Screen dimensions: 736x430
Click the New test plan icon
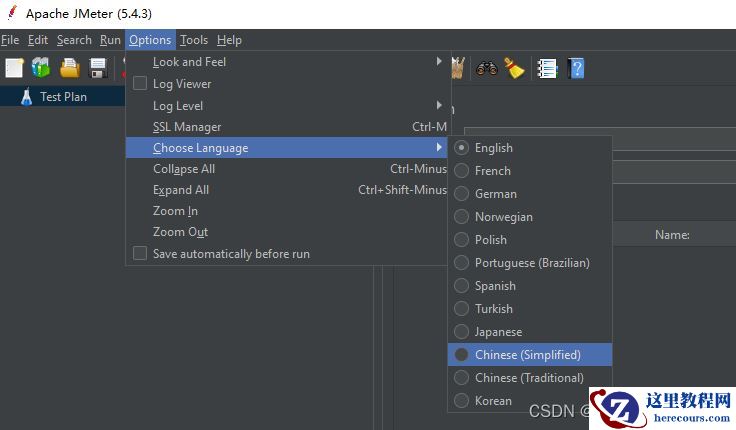pyautogui.click(x=14, y=69)
